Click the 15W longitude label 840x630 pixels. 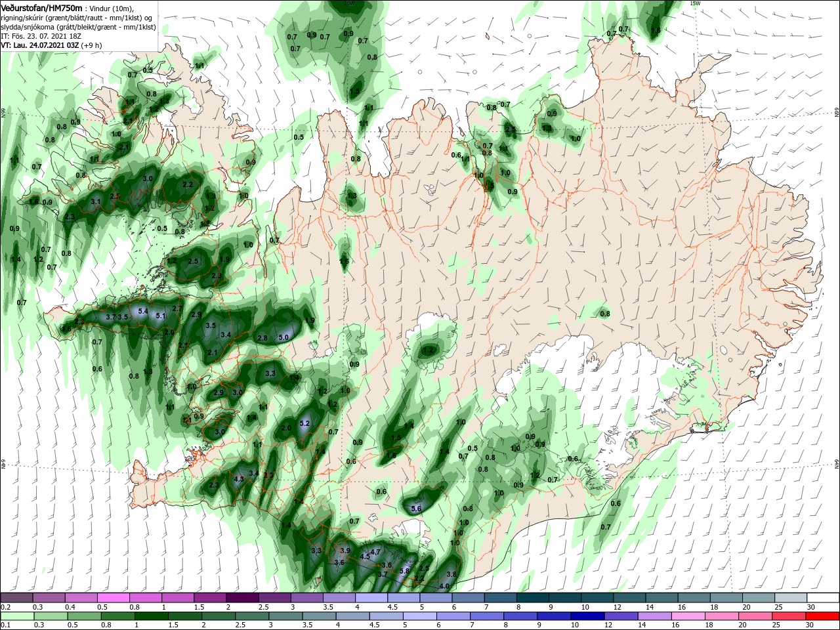696,3
